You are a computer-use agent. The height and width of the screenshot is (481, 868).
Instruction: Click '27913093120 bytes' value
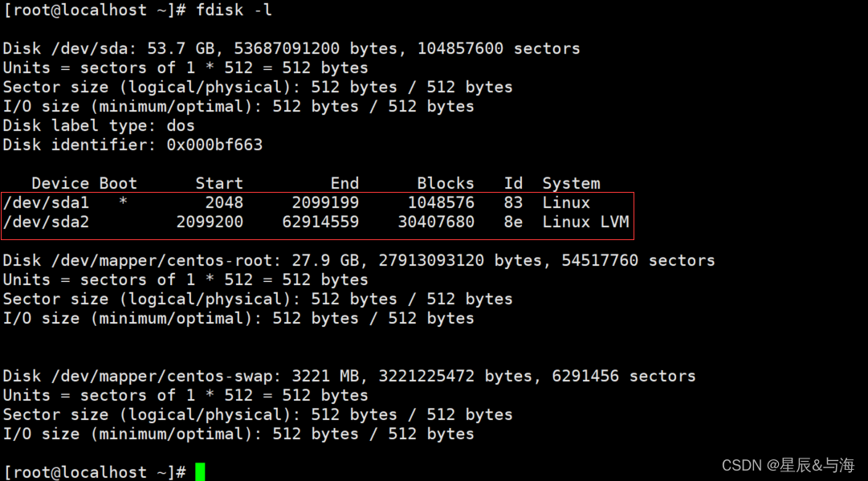[x=460, y=260]
